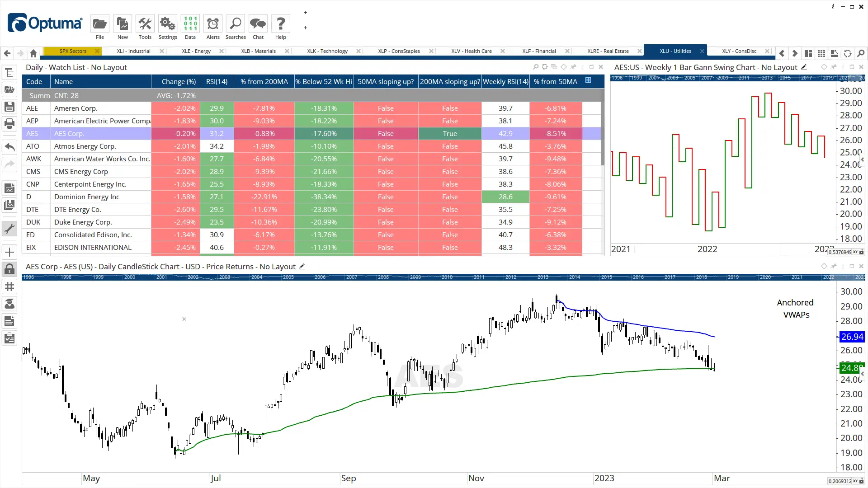Sort by % Below 52 Wk Hi header

click(324, 81)
